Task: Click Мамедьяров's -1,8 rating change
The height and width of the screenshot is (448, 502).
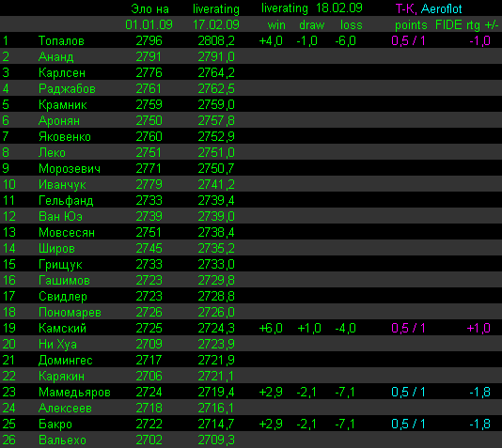Action: point(479,393)
